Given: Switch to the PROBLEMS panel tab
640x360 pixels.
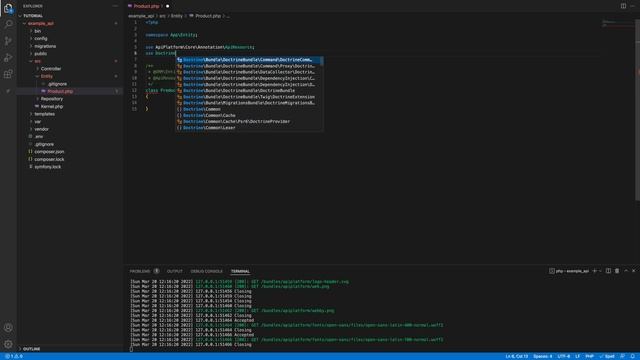Looking at the screenshot, I should click(140, 271).
